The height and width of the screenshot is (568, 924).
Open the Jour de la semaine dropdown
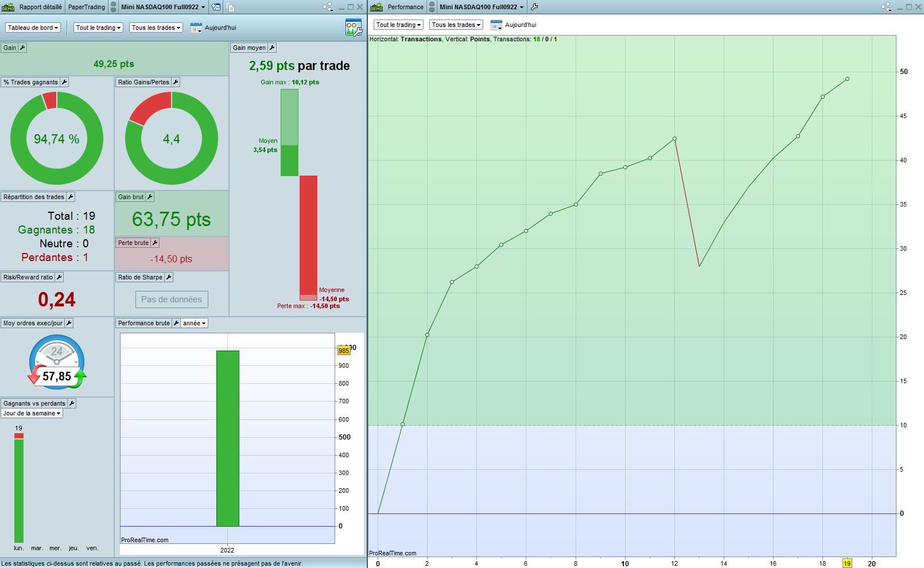coord(32,413)
